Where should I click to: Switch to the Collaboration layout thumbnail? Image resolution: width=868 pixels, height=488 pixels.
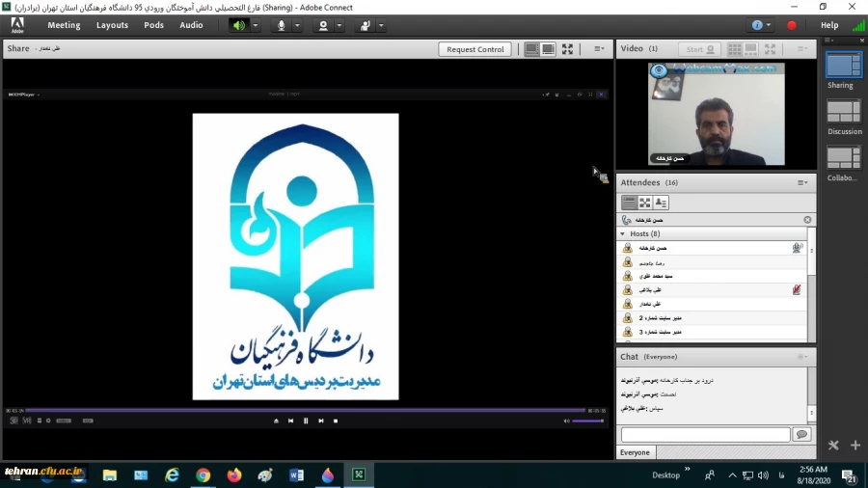pyautogui.click(x=844, y=159)
